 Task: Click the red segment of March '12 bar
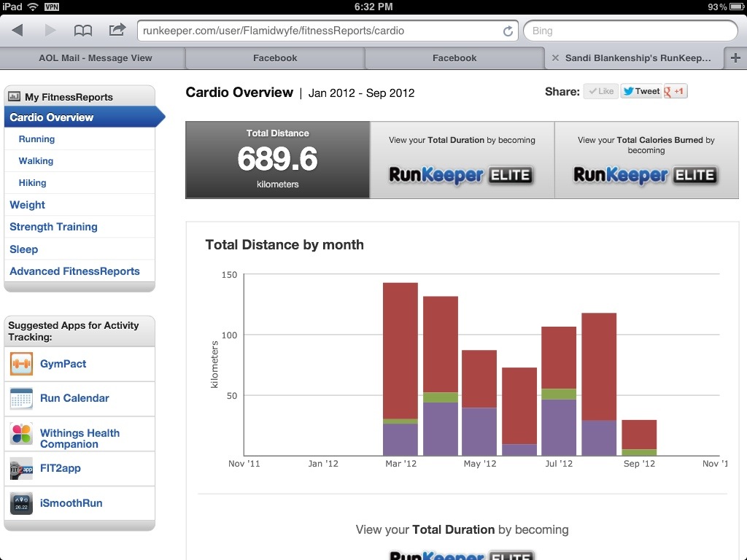coord(400,350)
